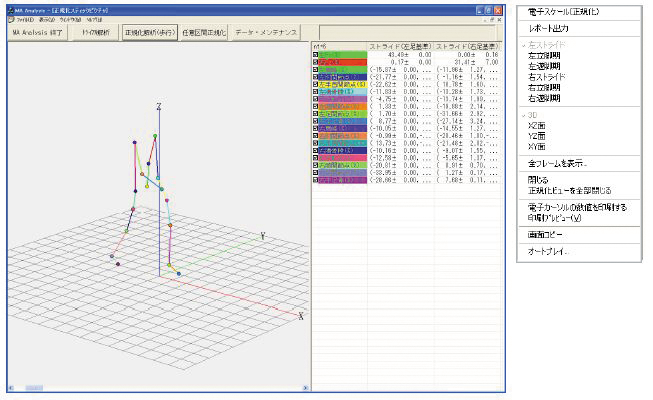Open データ・メンテナンス tab
This screenshot has height=400, width=653.
tap(267, 32)
